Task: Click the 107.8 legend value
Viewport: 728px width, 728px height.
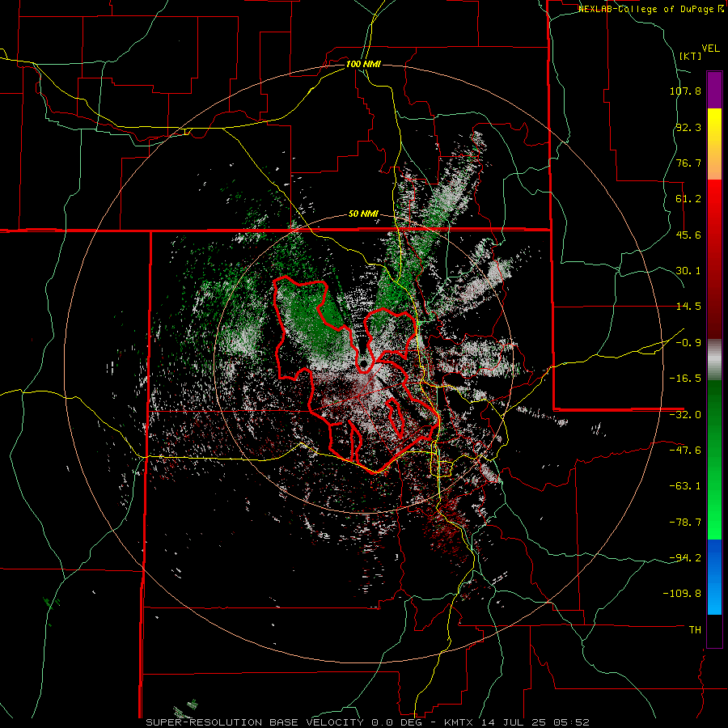Action: tap(685, 91)
